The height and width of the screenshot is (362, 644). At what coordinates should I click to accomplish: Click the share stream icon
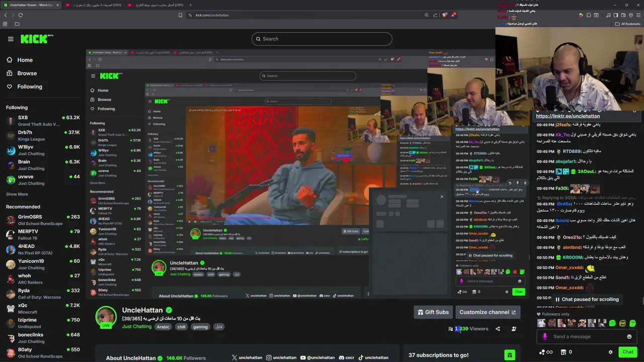pyautogui.click(x=498, y=329)
